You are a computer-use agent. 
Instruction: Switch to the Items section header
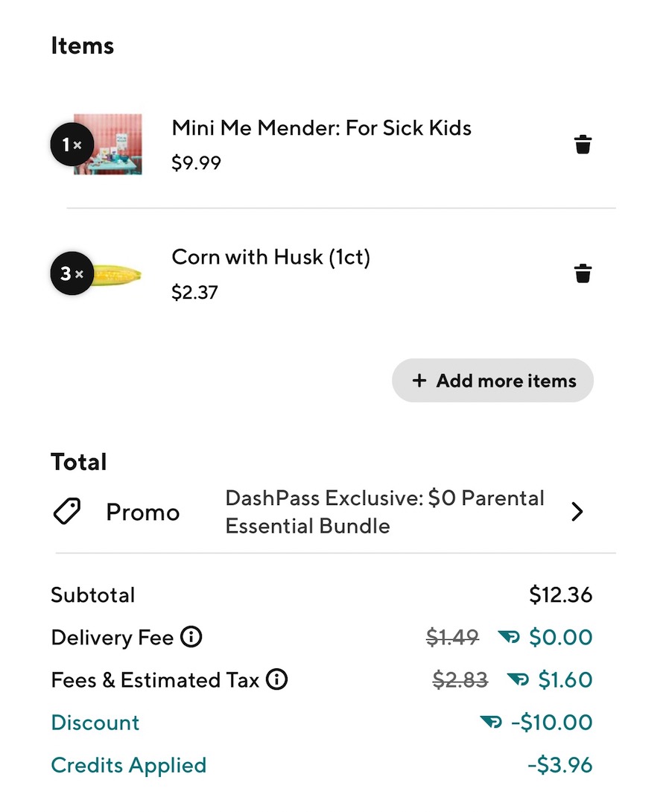tap(82, 45)
